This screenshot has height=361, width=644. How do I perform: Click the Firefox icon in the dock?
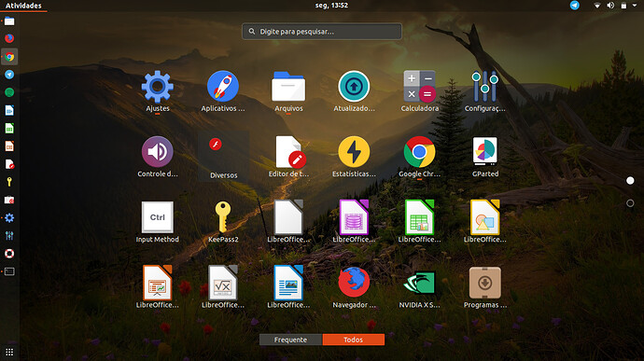click(x=9, y=38)
